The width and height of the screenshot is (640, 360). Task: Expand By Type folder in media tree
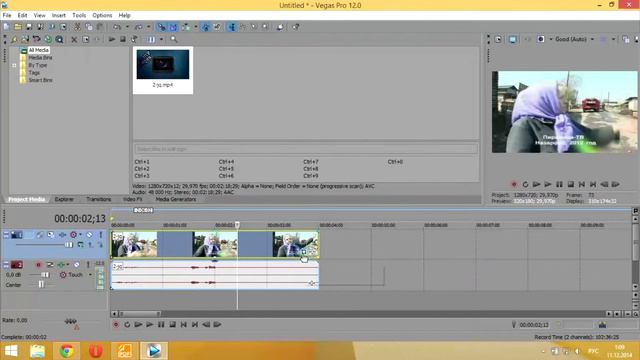[14, 65]
